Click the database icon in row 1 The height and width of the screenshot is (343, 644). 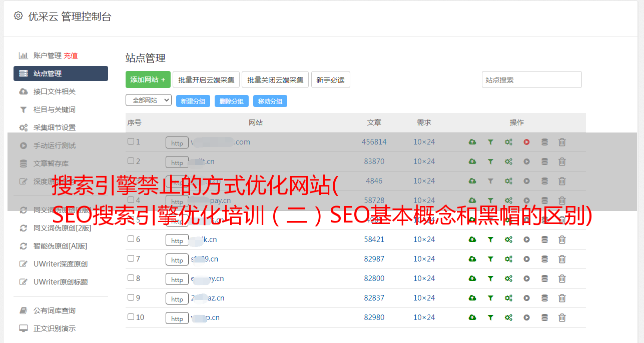[x=544, y=142]
